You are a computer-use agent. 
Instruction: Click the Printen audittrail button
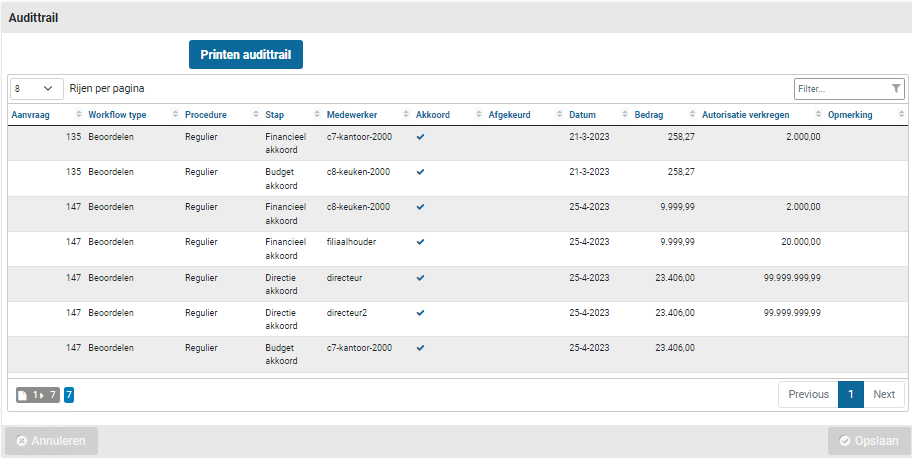tap(246, 55)
